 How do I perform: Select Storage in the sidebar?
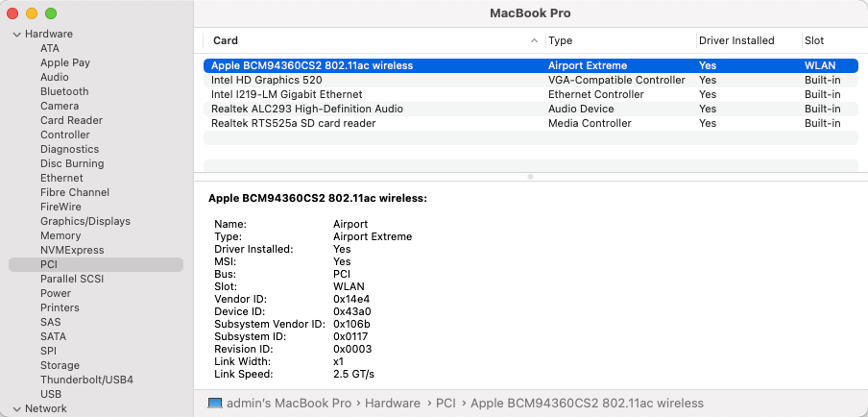tap(60, 365)
